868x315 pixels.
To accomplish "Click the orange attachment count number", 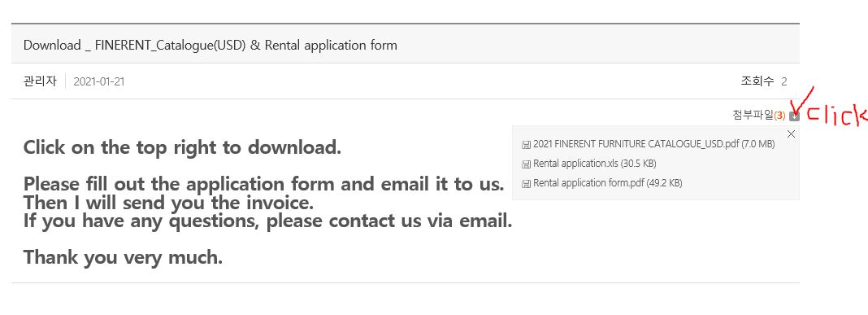I will tap(779, 116).
